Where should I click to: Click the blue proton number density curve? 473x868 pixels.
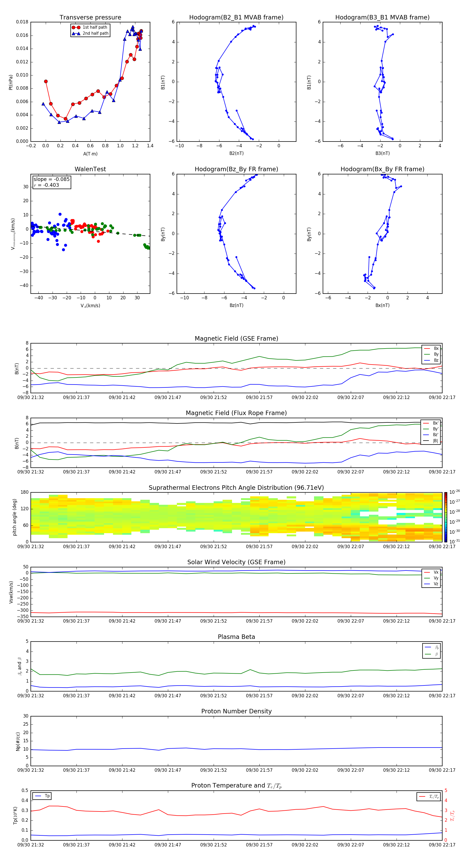coord(236,749)
